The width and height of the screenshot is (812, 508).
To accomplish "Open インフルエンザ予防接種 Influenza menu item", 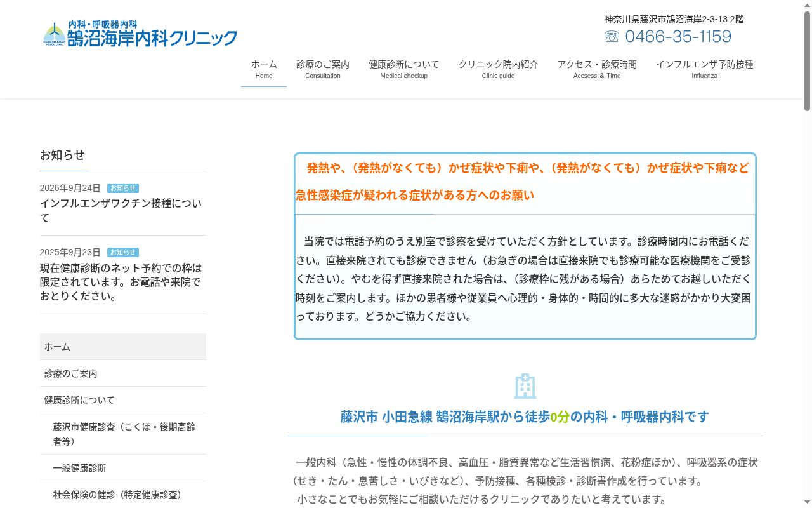I will click(705, 69).
